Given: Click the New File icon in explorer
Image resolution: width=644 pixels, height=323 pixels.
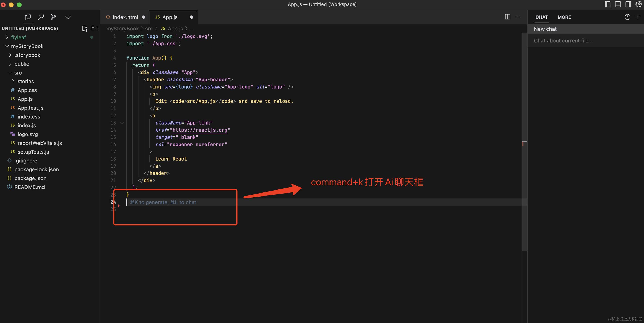Looking at the screenshot, I should (85, 29).
